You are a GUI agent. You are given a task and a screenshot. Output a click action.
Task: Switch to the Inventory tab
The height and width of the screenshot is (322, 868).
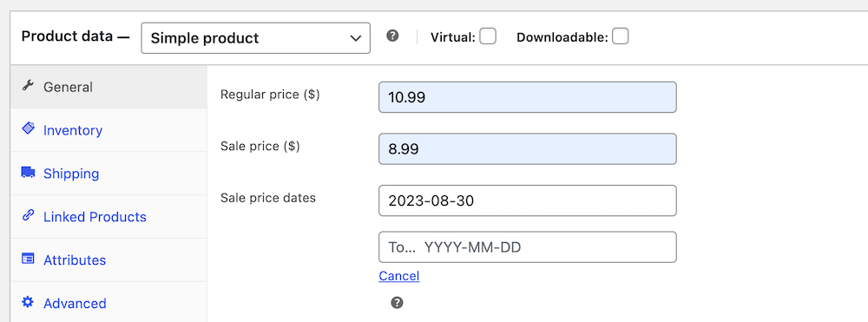click(108, 130)
